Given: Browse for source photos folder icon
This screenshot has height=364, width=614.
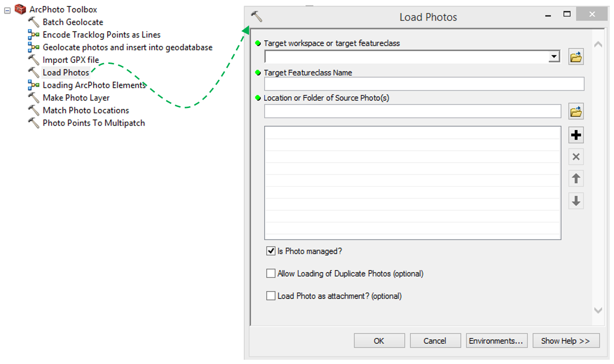Looking at the screenshot, I should point(576,111).
